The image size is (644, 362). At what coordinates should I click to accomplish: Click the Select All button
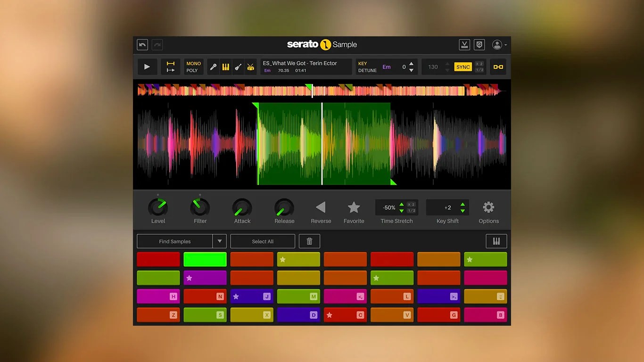tap(263, 241)
